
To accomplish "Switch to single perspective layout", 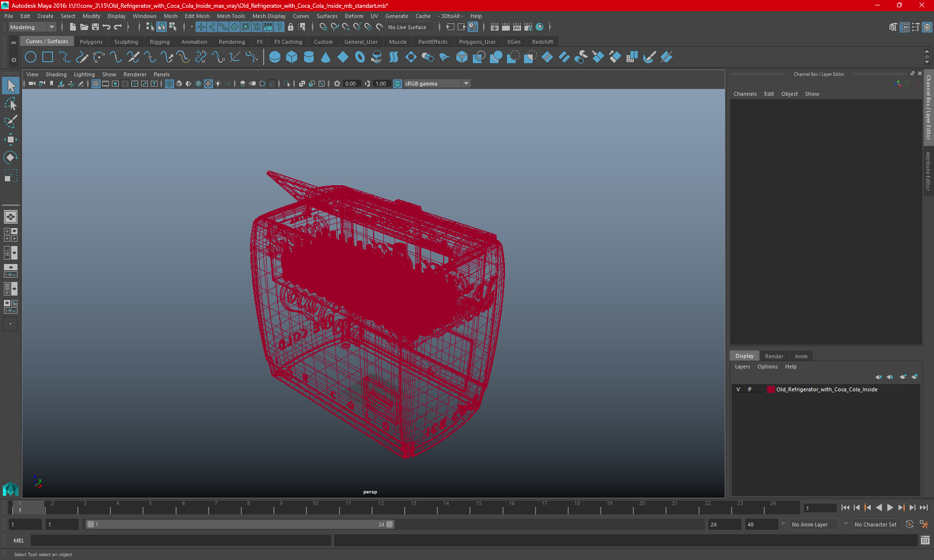I will [11, 217].
